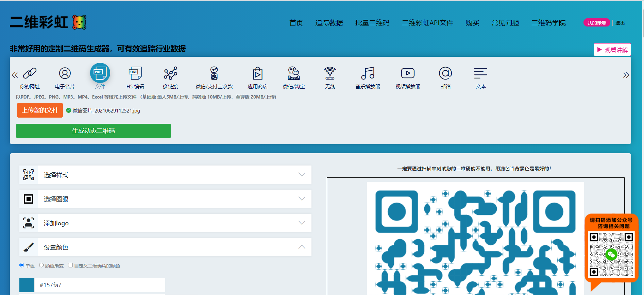Open 追踪数据 in the navigation

pyautogui.click(x=329, y=23)
